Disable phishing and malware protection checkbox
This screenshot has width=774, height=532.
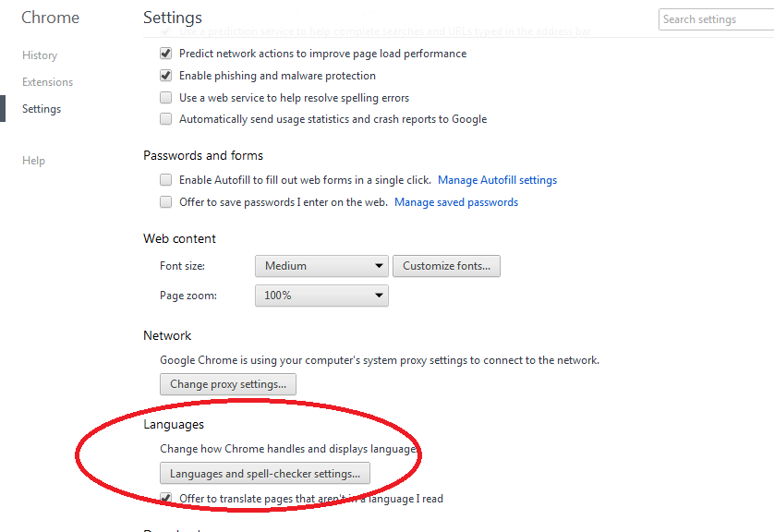(166, 76)
